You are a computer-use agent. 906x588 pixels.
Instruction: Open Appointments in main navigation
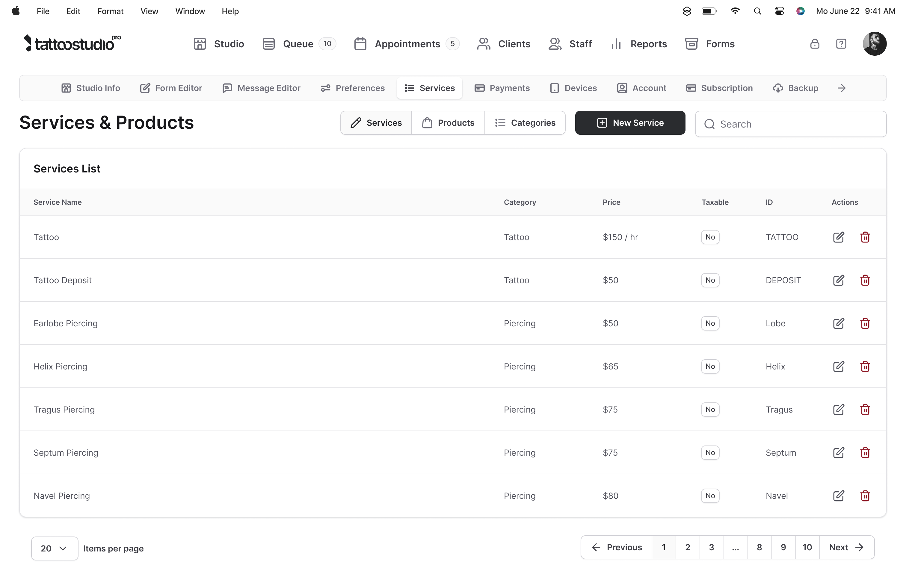click(407, 44)
